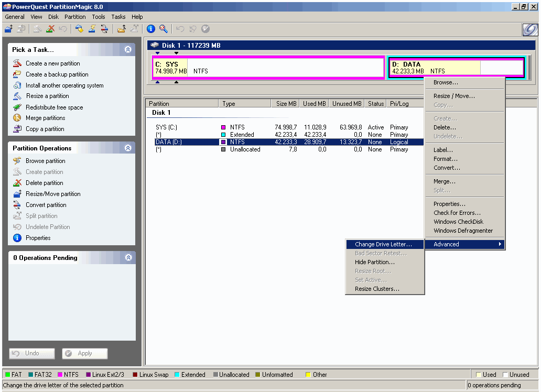
Task: Choose Browse... in the context menu
Action: coord(465,82)
